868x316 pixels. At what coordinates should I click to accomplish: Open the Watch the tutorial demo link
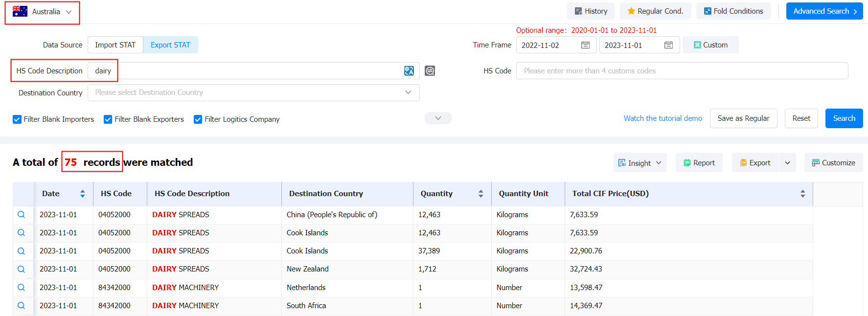[662, 118]
